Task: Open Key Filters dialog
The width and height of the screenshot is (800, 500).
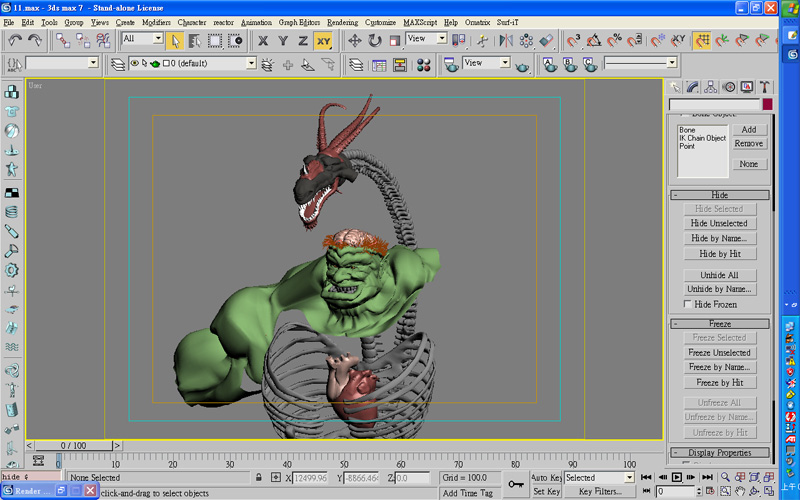Action: [x=600, y=492]
